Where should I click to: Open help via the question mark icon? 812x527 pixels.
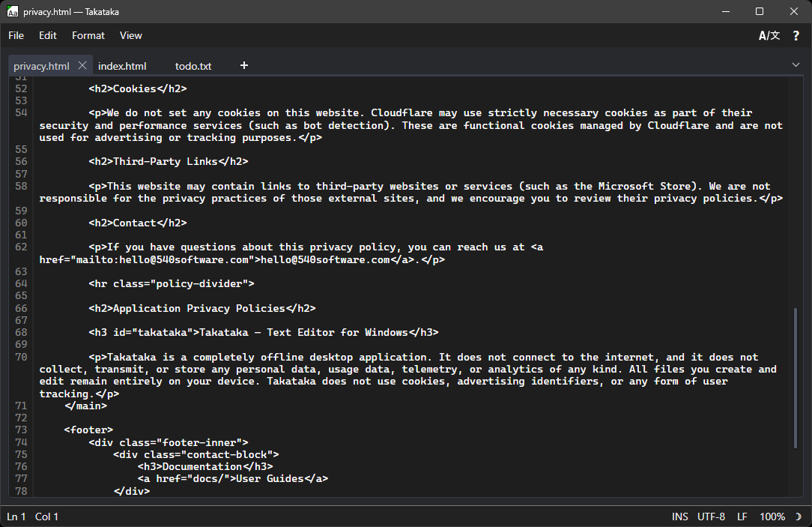(796, 35)
